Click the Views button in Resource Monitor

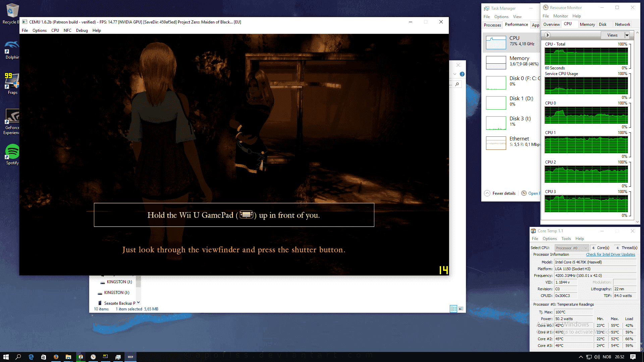pos(612,35)
